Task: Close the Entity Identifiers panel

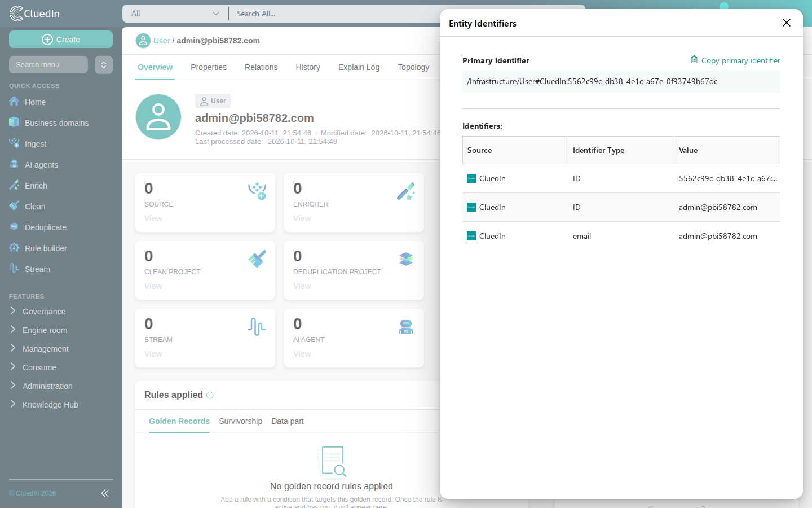Action: pos(787,23)
